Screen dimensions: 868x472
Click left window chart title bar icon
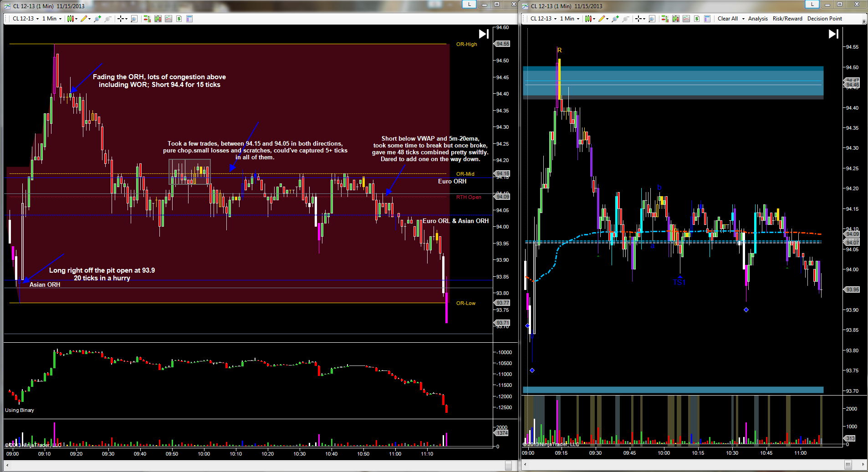pos(7,6)
